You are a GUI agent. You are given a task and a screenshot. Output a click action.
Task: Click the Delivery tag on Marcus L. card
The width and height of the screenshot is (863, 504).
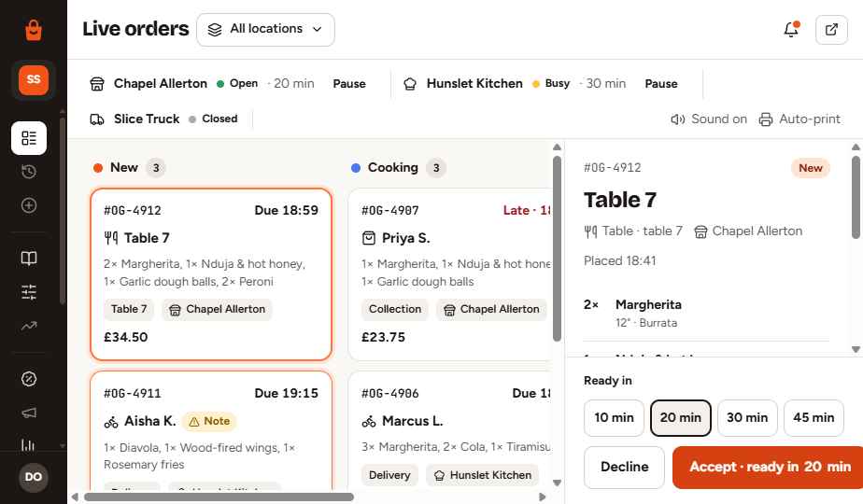389,475
